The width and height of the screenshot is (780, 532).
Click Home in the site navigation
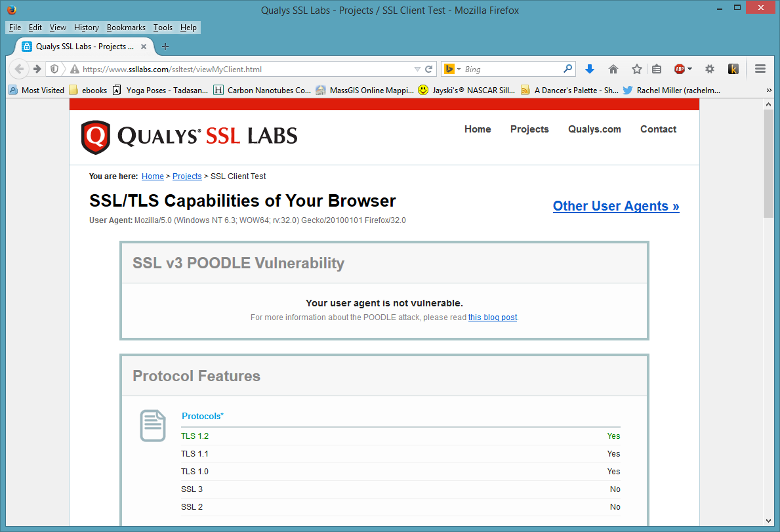[478, 129]
